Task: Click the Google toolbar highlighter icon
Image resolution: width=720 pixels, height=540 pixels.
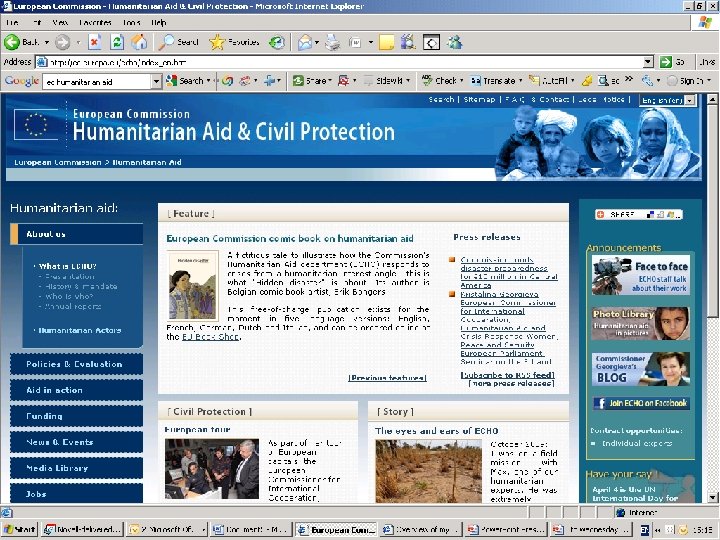Action: tap(586, 81)
